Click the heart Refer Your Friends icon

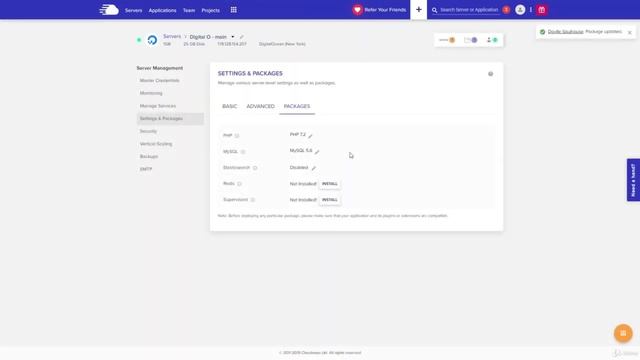pos(357,10)
